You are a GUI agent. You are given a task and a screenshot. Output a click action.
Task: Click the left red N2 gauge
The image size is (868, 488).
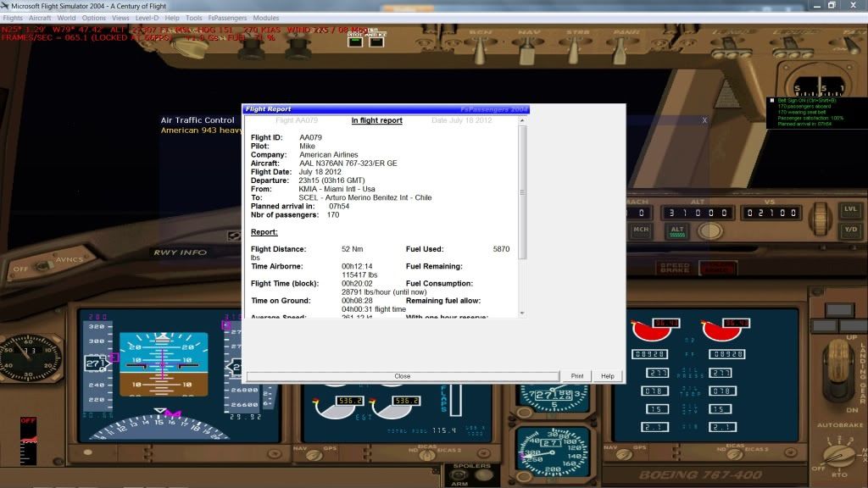click(x=656, y=330)
